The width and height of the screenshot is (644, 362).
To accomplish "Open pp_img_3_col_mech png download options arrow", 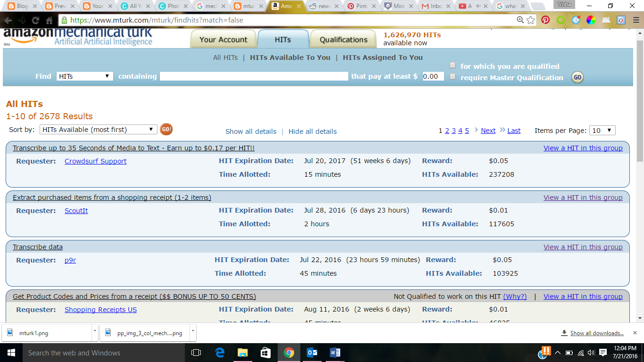I will pyautogui.click(x=193, y=332).
